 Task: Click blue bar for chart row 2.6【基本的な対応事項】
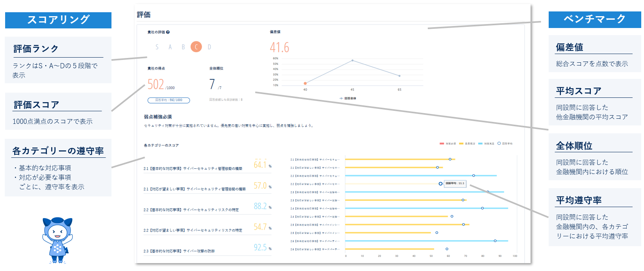(427, 241)
